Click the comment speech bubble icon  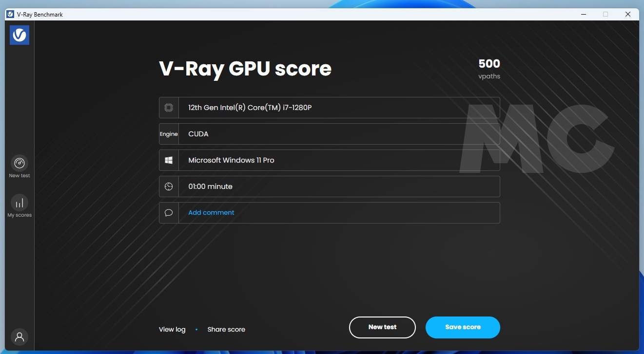168,212
